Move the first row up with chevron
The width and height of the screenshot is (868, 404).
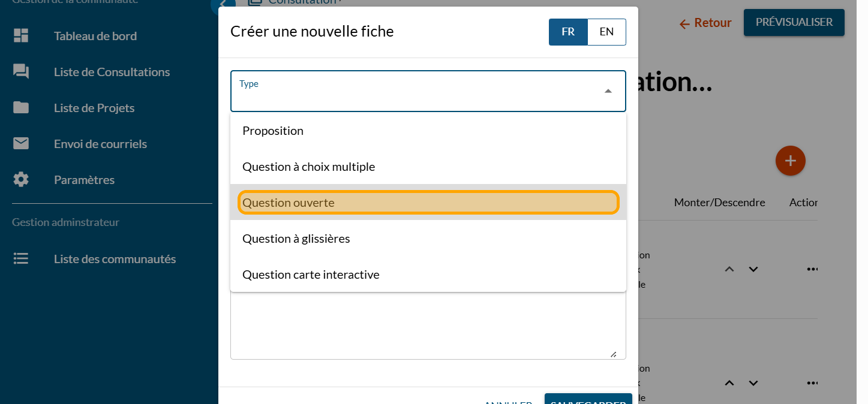[729, 270]
